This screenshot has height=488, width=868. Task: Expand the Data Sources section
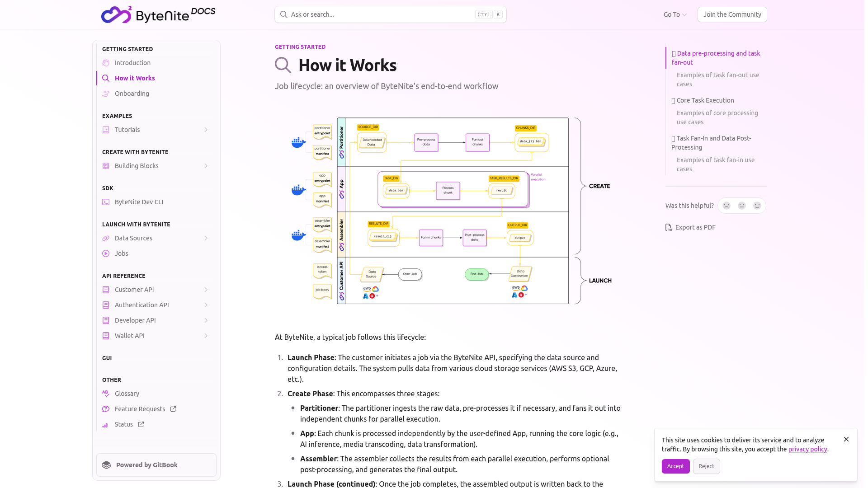coord(206,238)
